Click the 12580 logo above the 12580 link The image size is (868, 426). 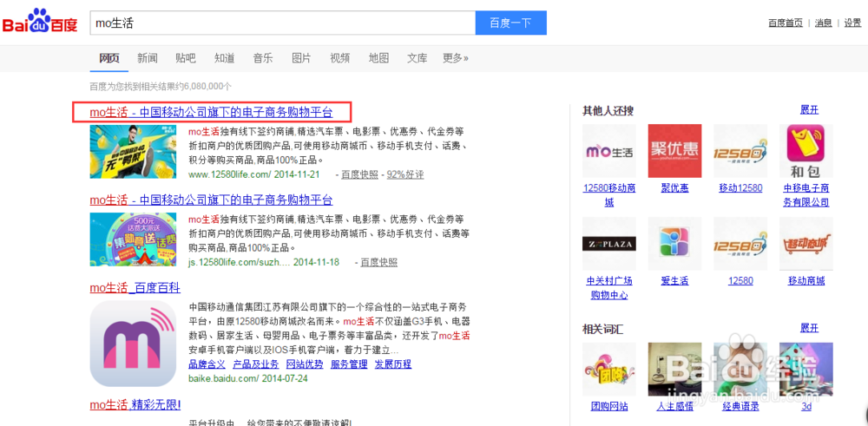point(740,244)
